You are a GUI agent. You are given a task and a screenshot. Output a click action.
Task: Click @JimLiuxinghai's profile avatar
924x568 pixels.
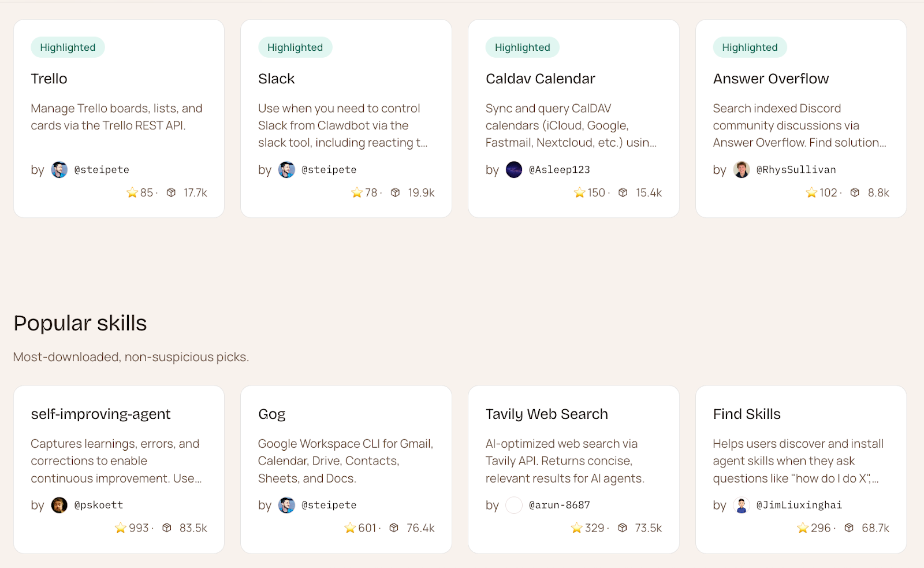(x=742, y=505)
